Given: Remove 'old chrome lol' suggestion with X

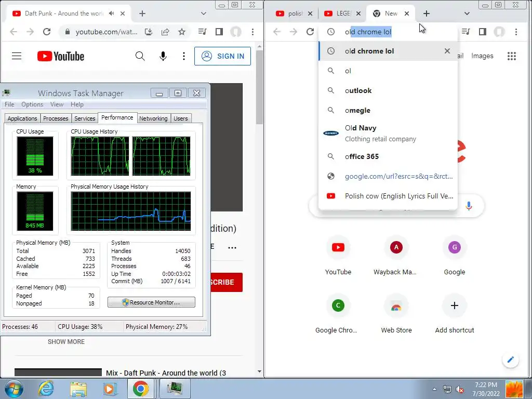Looking at the screenshot, I should (447, 51).
